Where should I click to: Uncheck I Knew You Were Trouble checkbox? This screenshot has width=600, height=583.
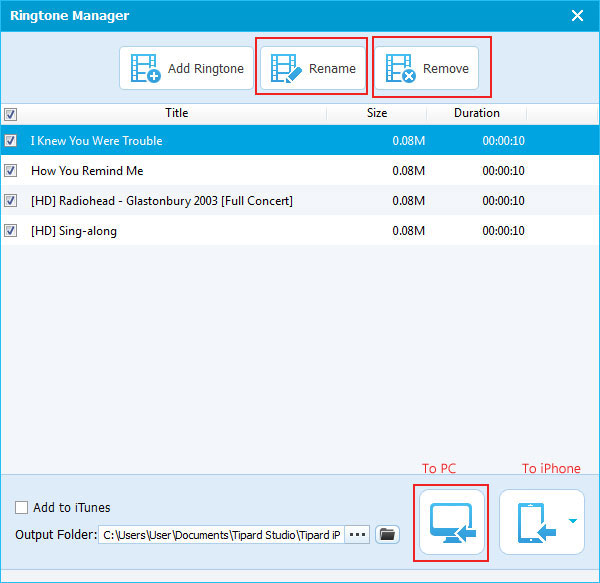[x=10, y=140]
